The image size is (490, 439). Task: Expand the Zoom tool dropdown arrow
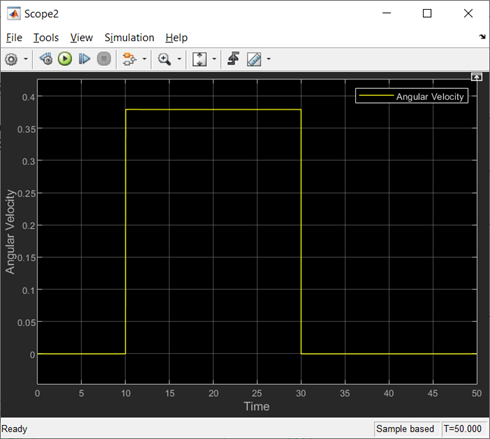pos(179,59)
